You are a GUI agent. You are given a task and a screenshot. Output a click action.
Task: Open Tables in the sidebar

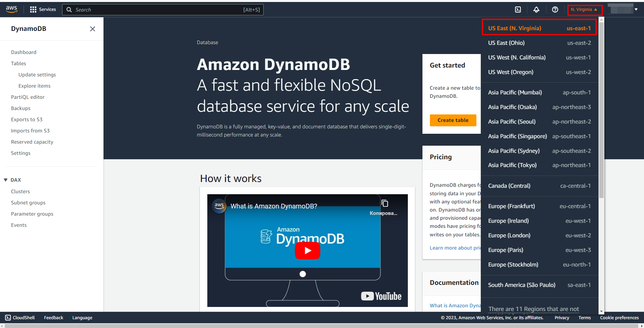18,63
